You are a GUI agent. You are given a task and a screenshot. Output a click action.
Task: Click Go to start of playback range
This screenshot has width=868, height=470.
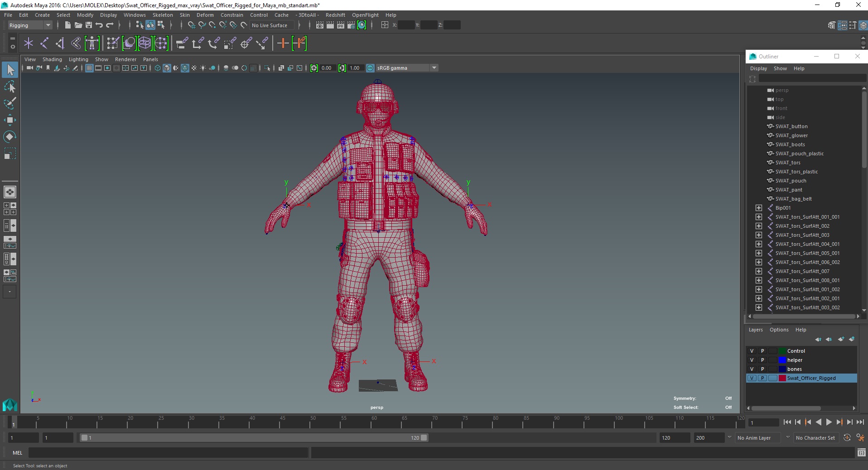point(787,422)
